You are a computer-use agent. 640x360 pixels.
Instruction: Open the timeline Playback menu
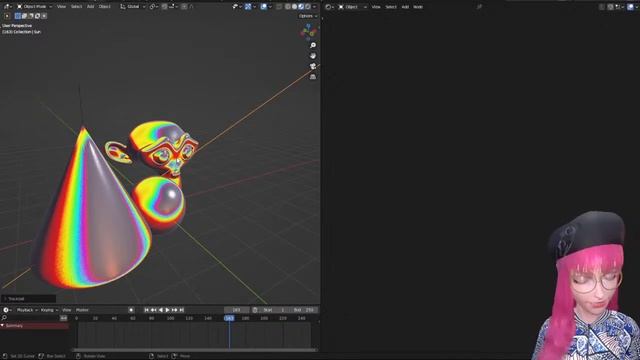(x=27, y=310)
